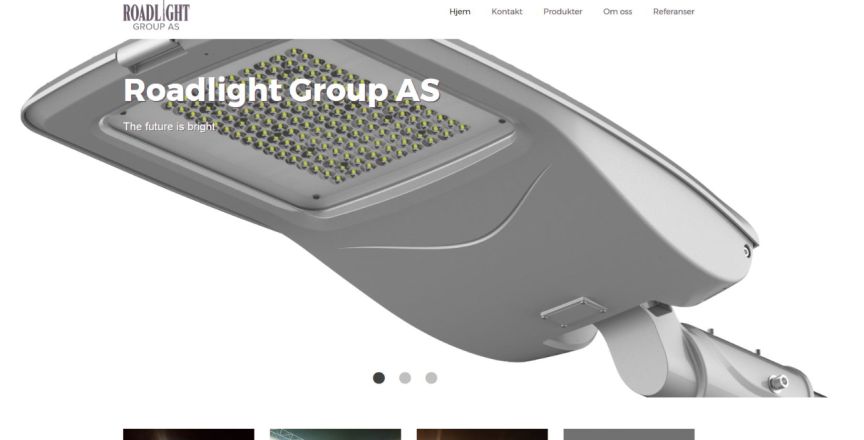Image resolution: width=864 pixels, height=440 pixels.
Task: Open the Hjem menu item
Action: (460, 12)
